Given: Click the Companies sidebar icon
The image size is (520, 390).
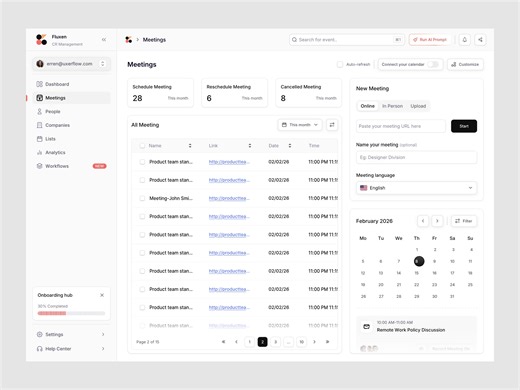Looking at the screenshot, I should [39, 125].
